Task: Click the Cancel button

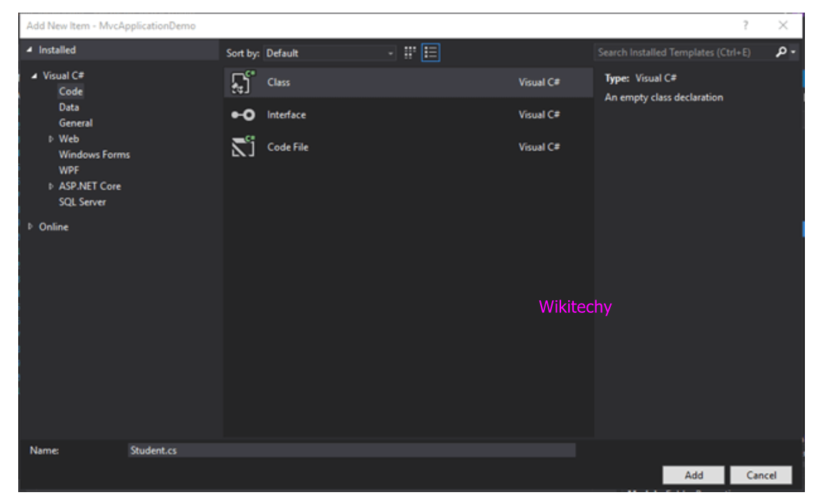Action: 761,475
